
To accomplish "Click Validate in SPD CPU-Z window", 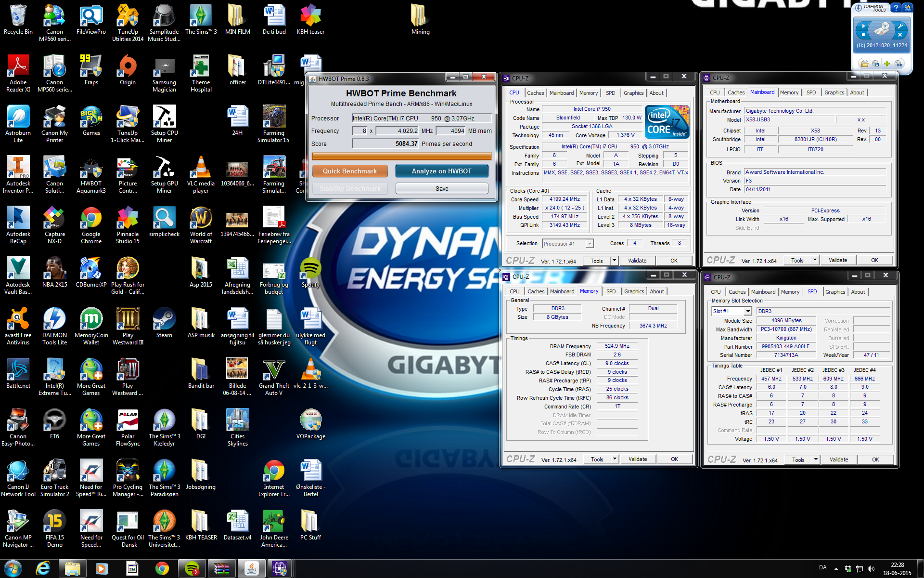I will [839, 460].
